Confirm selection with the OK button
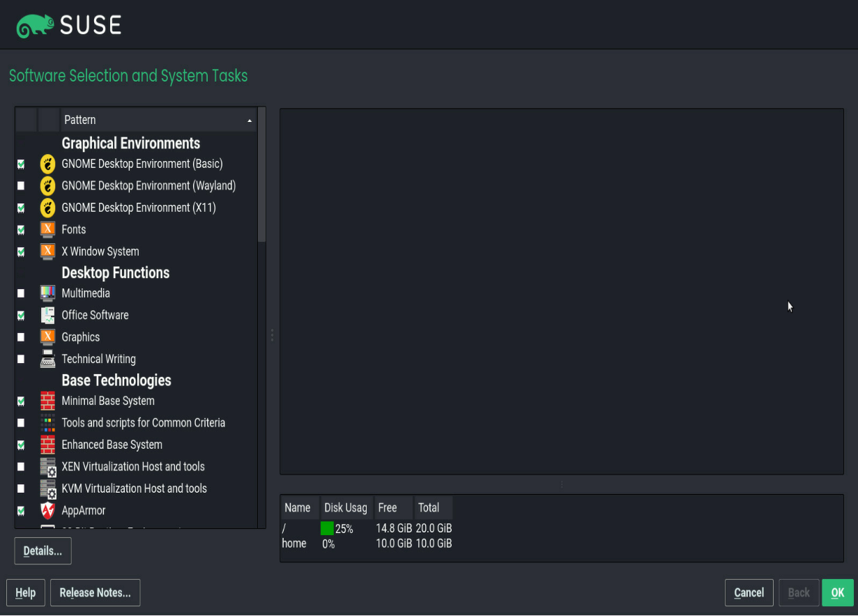The height and width of the screenshot is (616, 858). 838,593
